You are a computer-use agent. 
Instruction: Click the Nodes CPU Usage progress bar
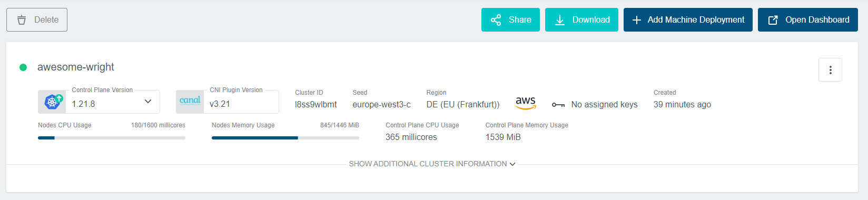112,138
